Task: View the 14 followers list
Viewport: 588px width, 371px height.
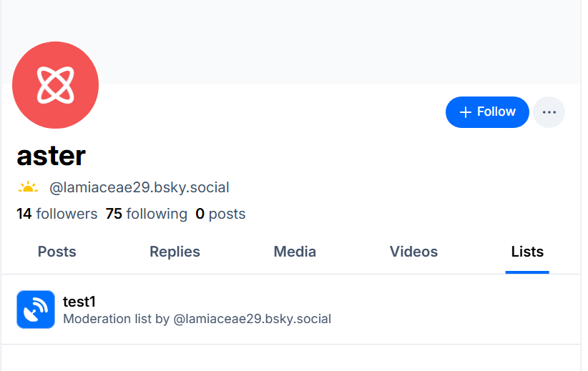Action: coord(57,214)
